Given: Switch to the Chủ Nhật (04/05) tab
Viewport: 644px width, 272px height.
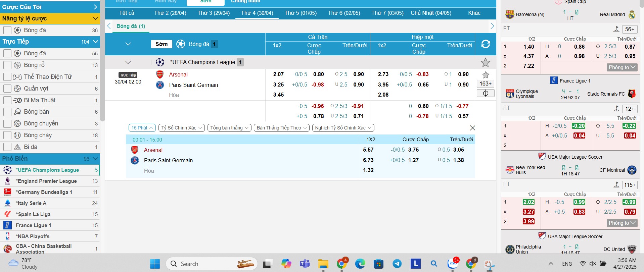Looking at the screenshot, I should [431, 13].
